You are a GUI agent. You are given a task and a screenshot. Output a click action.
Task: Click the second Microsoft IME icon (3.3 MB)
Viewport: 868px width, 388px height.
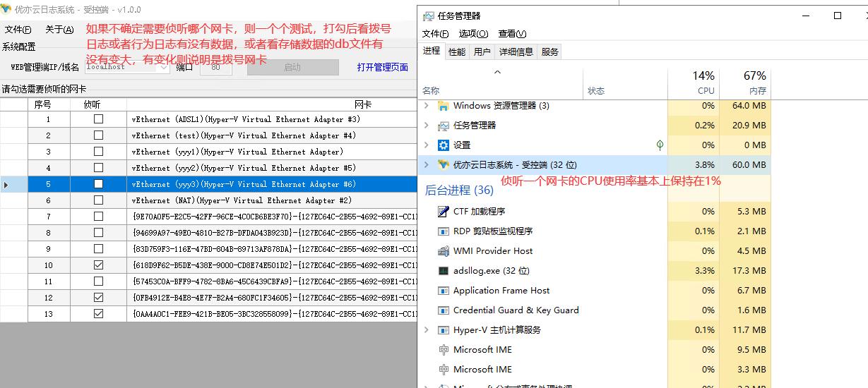444,370
